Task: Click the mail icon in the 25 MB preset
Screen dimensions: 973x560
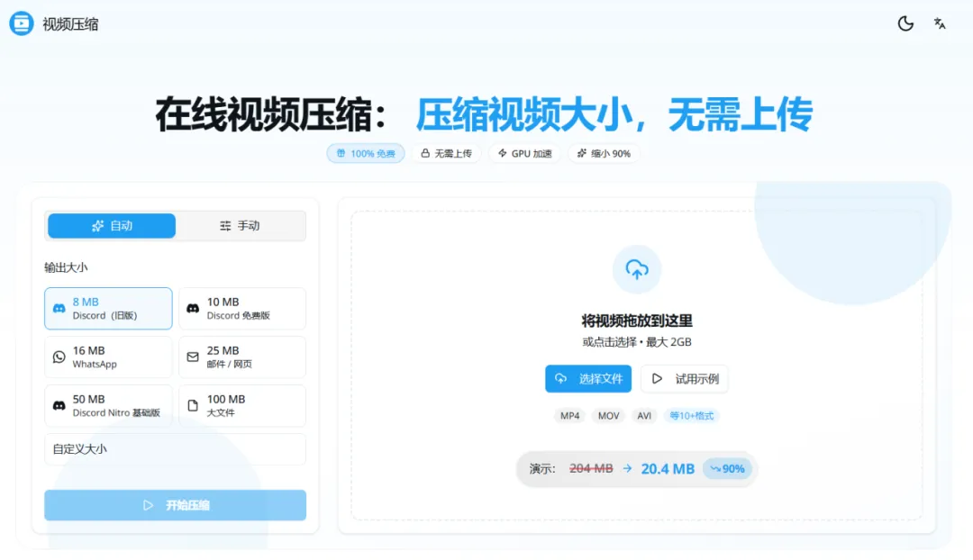Action: 193,357
